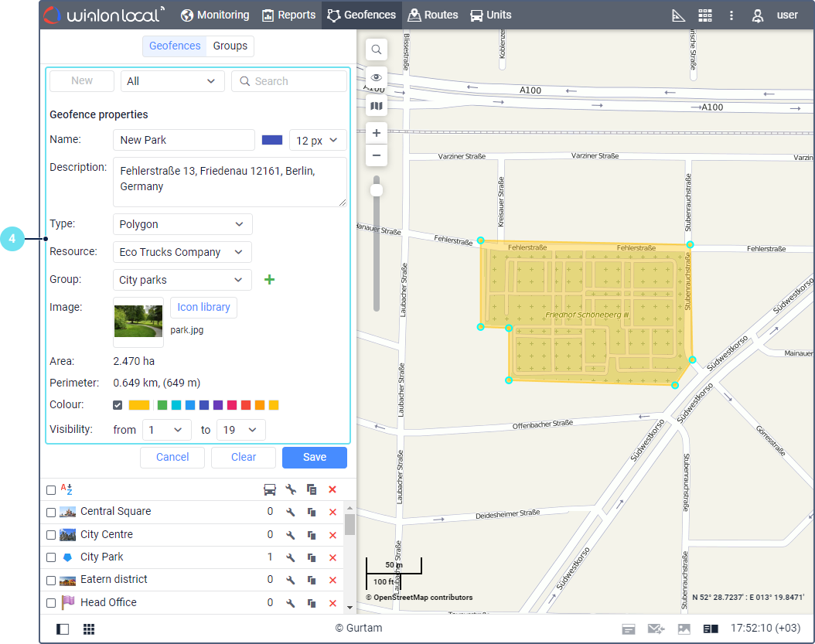The image size is (815, 644).
Task: Copy the City Park geofence
Action: click(312, 557)
